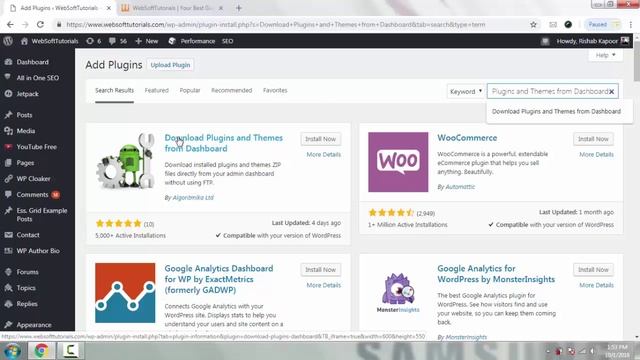Screen dimensions: 640x360
Task: Click WooCommerce purple logo thumbnail
Action: pos(398,162)
